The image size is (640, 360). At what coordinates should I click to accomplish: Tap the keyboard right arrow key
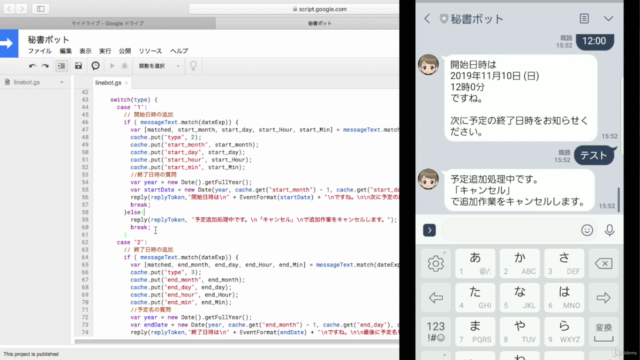(603, 298)
